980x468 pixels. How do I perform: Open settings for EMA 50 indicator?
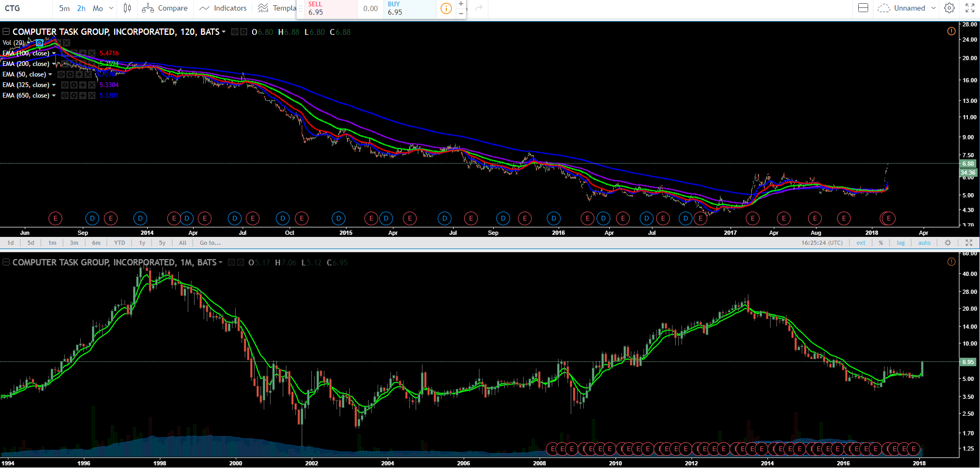click(70, 74)
